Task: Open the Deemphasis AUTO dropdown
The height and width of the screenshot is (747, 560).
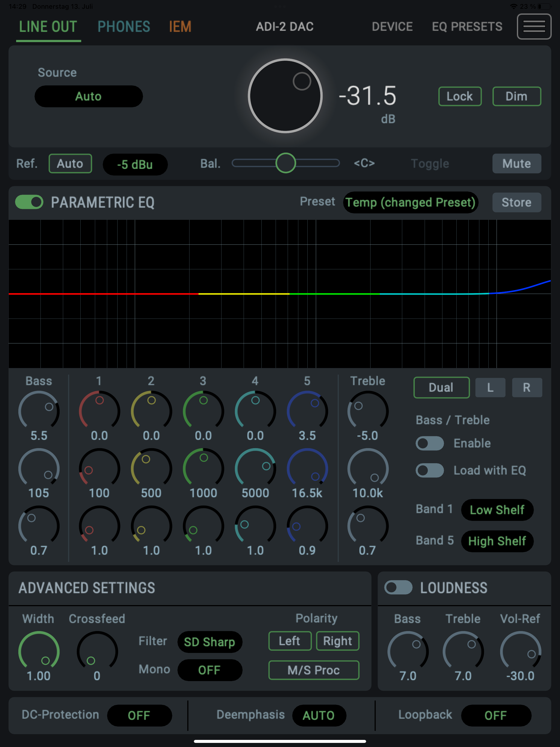Action: tap(319, 715)
